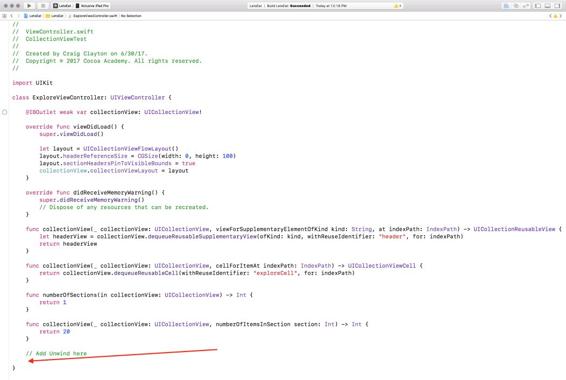Viewport: 566px width, 380px height.
Task: Click 'didReceiveMemoryWarning()' function name
Action: point(116,193)
